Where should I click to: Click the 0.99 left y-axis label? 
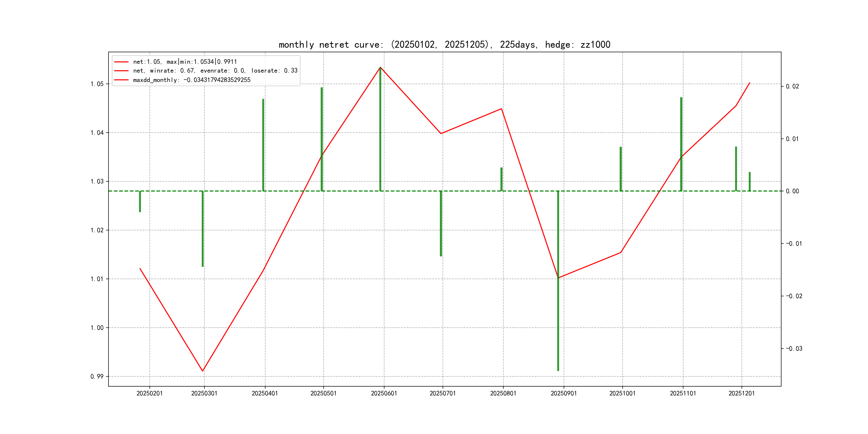(x=97, y=376)
